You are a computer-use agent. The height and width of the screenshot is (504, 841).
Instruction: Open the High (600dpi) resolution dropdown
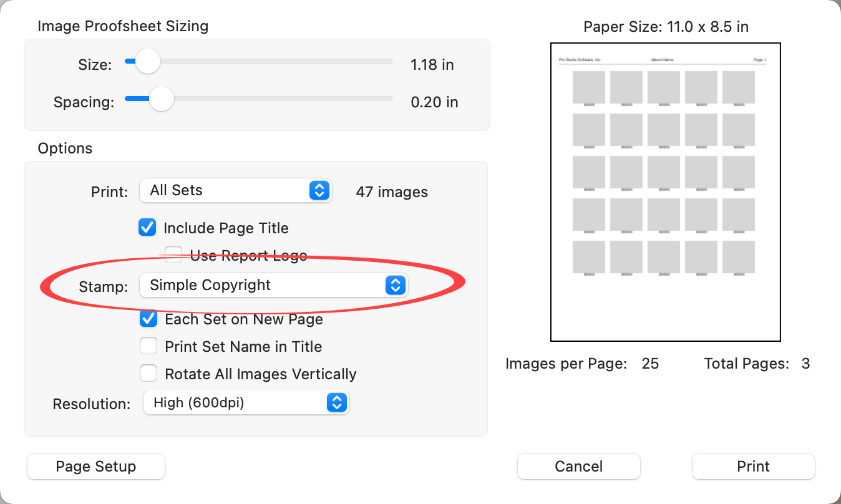tap(245, 403)
